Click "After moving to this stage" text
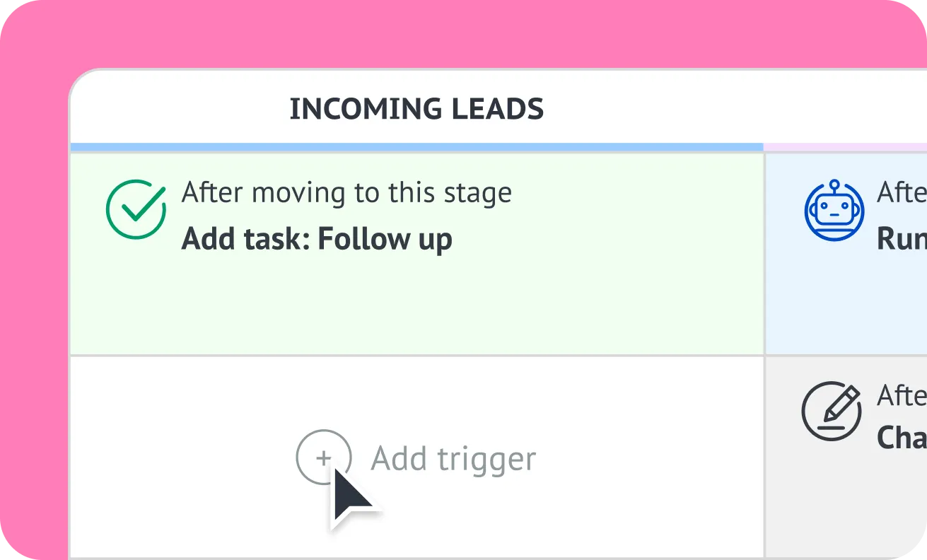 pos(346,192)
